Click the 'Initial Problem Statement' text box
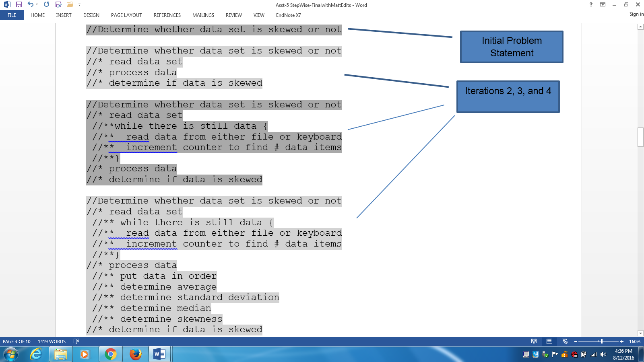 click(x=512, y=47)
